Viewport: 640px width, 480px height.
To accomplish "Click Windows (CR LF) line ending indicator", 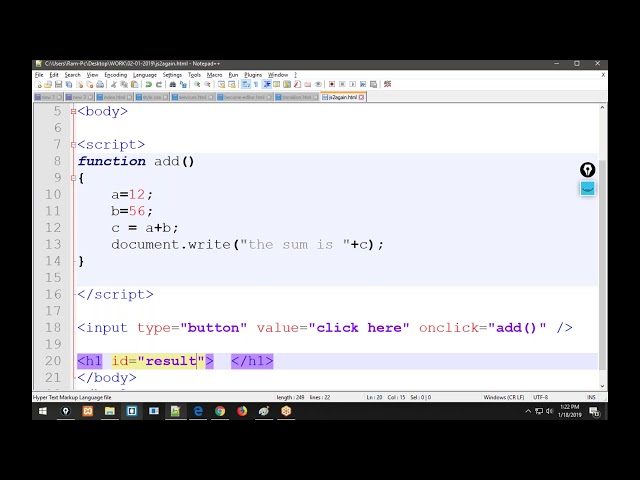I will [504, 397].
